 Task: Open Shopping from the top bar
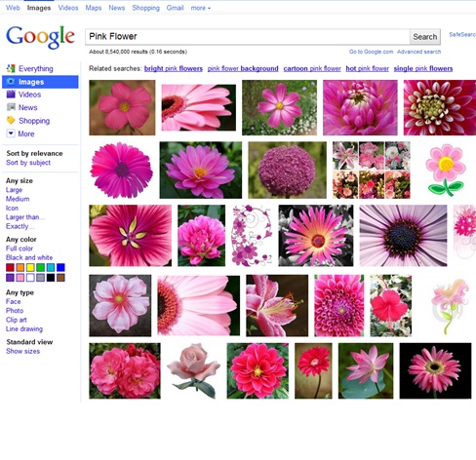(145, 8)
